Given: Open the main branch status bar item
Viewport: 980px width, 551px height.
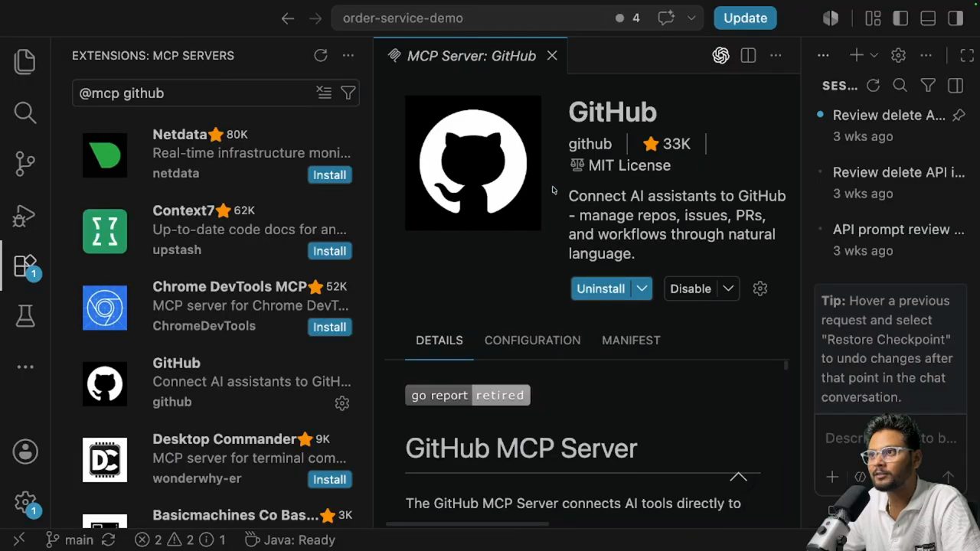Looking at the screenshot, I should tap(70, 540).
